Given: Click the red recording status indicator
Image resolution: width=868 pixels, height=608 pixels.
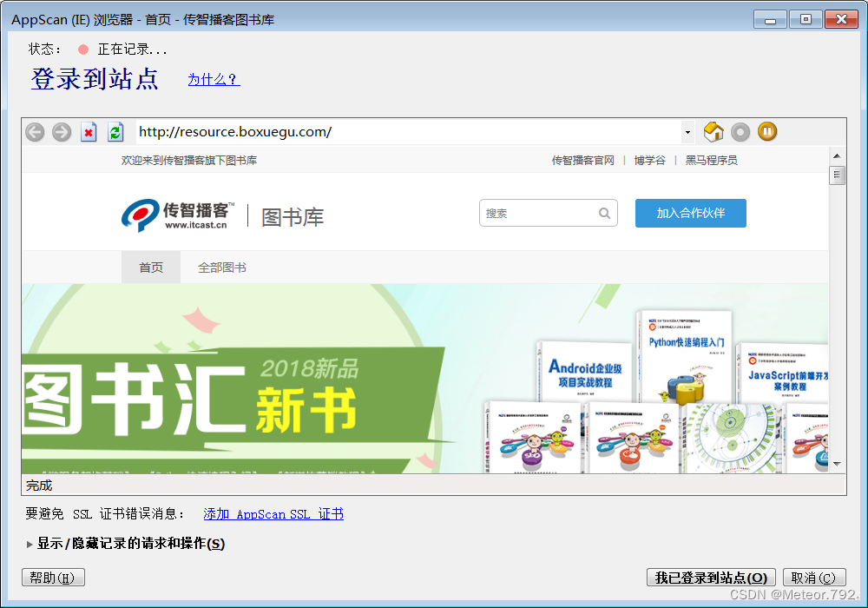Looking at the screenshot, I should (83, 50).
